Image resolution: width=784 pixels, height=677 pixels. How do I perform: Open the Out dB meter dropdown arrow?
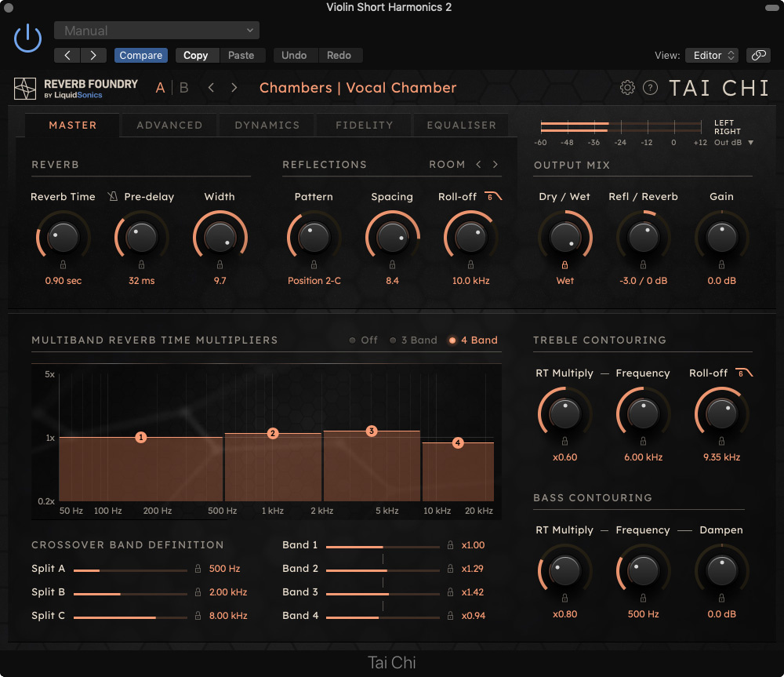[x=750, y=143]
